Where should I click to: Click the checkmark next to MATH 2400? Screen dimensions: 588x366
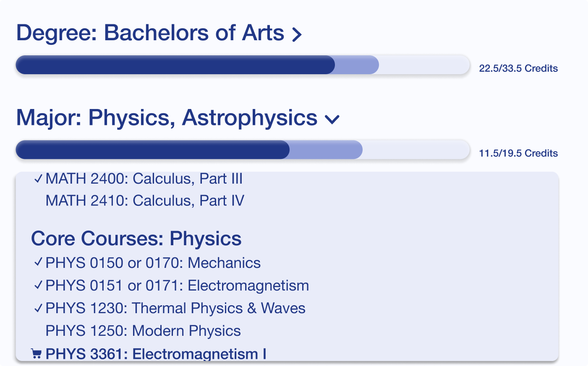[x=38, y=179]
